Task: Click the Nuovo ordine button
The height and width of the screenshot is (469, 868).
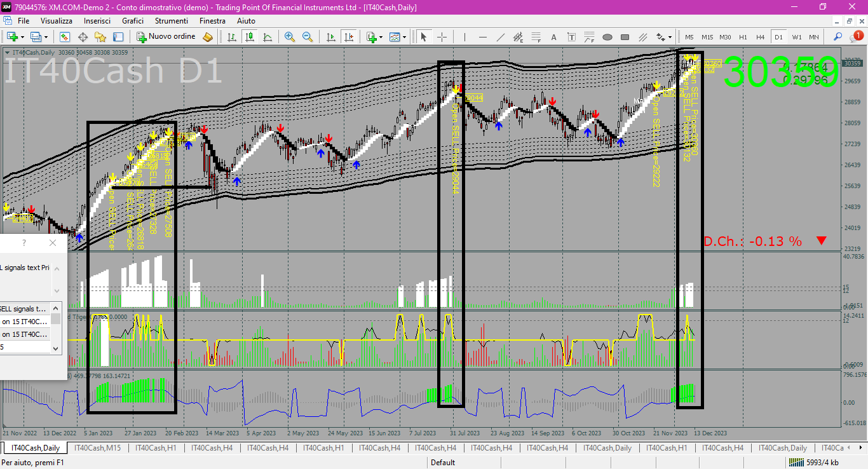Action: 166,37
